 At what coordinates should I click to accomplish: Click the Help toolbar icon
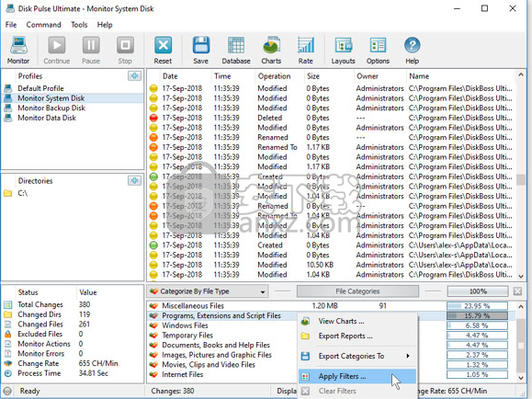pos(413,51)
